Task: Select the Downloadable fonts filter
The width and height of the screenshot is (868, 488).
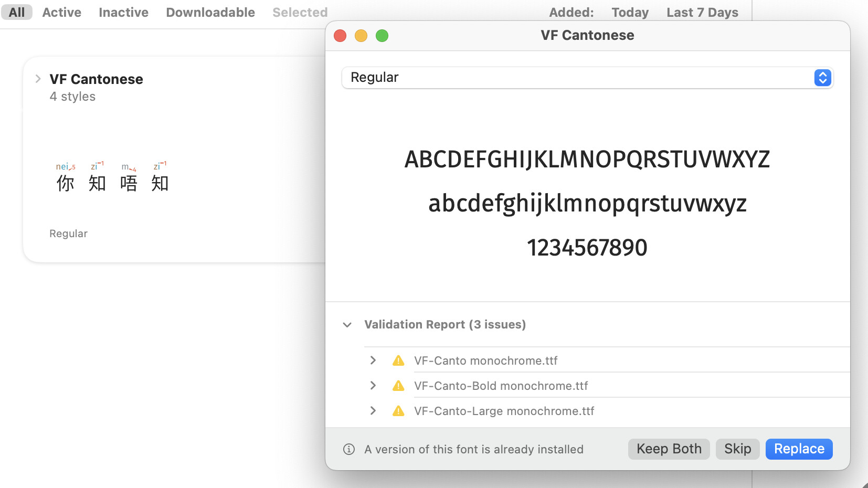Action: [210, 12]
